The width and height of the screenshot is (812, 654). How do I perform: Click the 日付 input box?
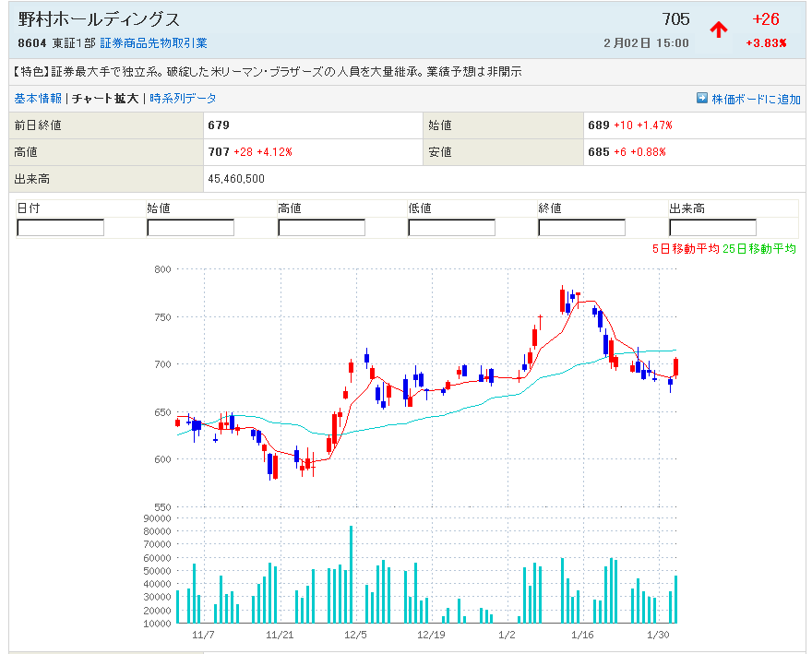(60, 228)
